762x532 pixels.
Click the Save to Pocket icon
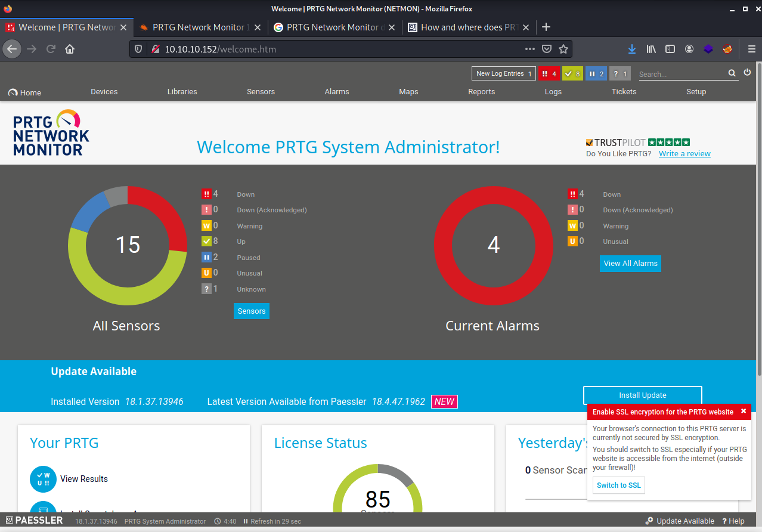[x=547, y=49]
